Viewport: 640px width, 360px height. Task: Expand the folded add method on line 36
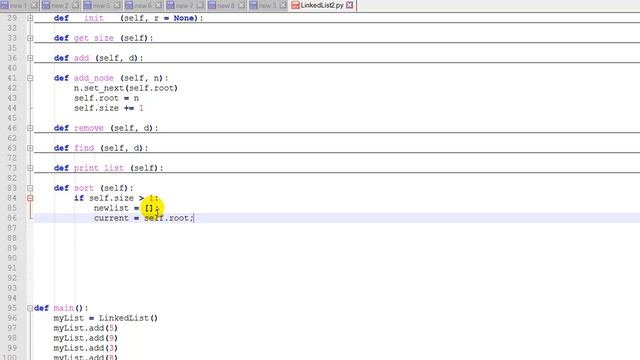[30, 58]
